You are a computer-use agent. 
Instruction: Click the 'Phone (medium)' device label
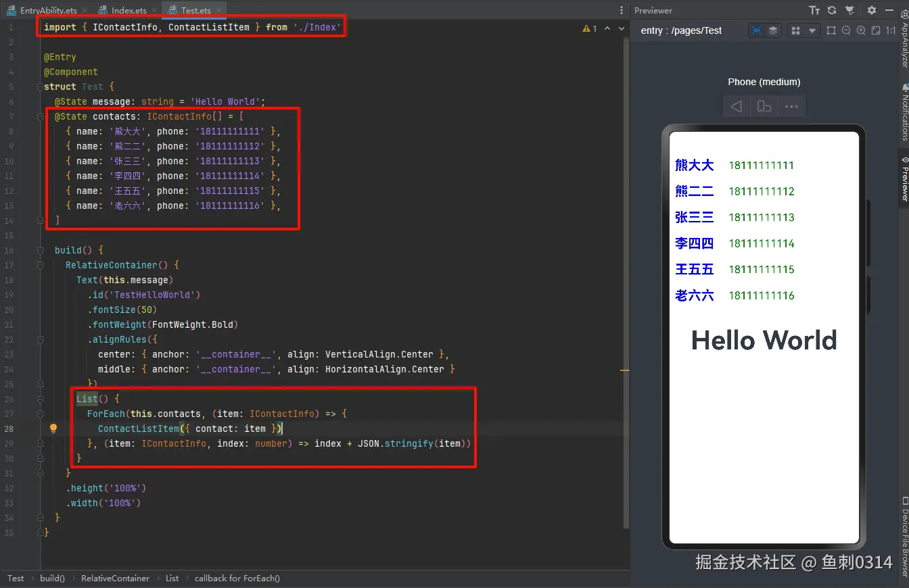pos(764,82)
